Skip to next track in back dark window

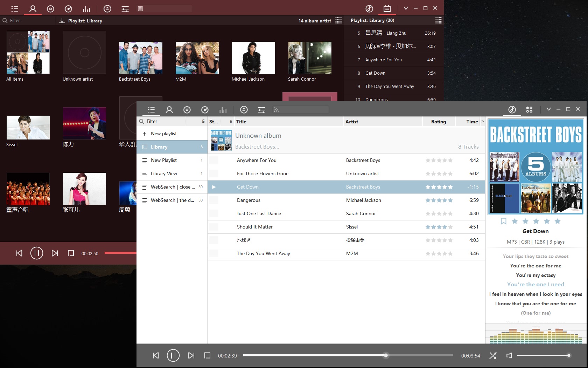click(x=55, y=253)
